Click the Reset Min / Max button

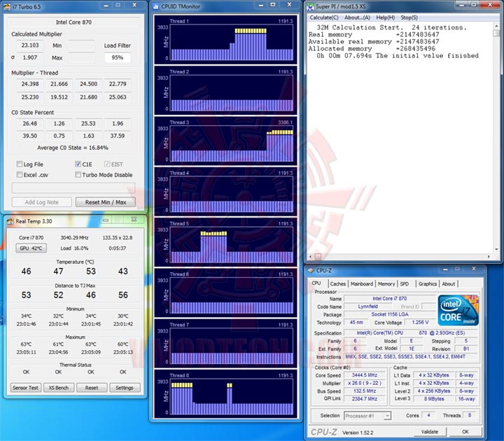[106, 202]
